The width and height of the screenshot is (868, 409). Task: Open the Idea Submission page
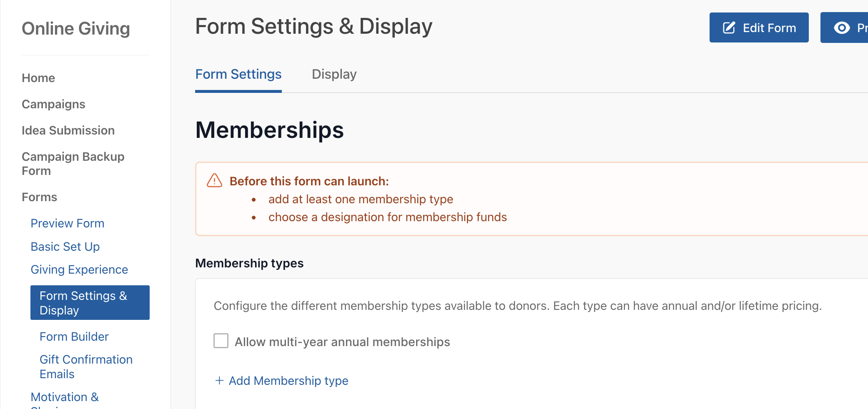[x=68, y=130]
